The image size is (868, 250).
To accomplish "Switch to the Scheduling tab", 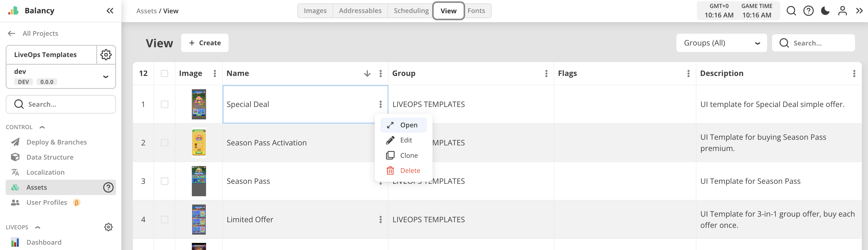I will pyautogui.click(x=411, y=11).
